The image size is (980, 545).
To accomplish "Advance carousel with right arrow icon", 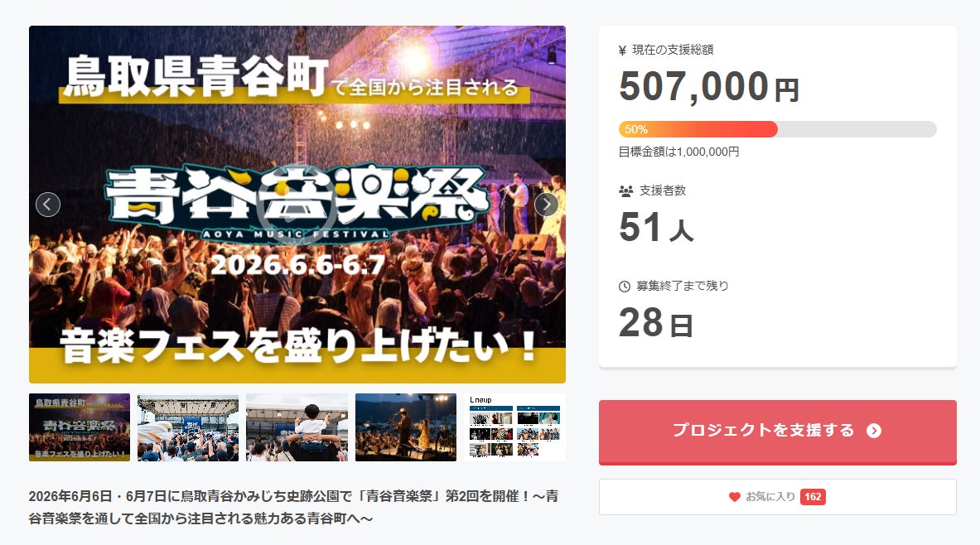I will (x=546, y=205).
